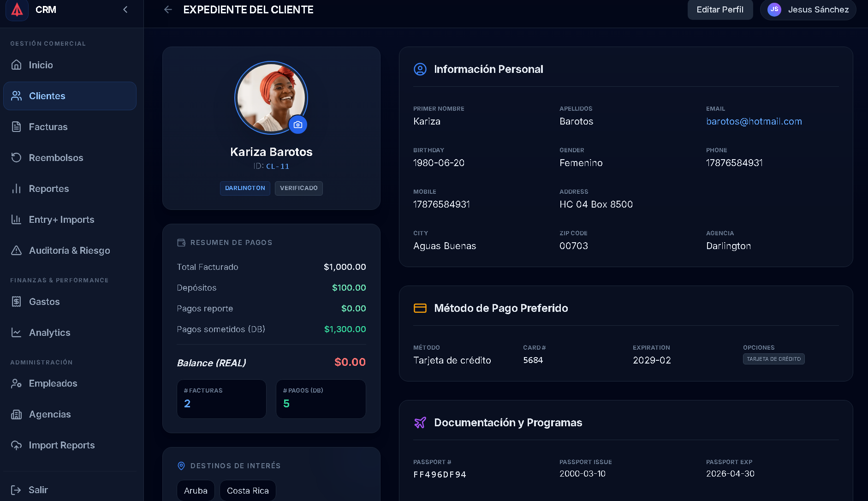The height and width of the screenshot is (501, 868).
Task: Click the Pagos sometidos $1,300.00 amount
Action: click(345, 329)
